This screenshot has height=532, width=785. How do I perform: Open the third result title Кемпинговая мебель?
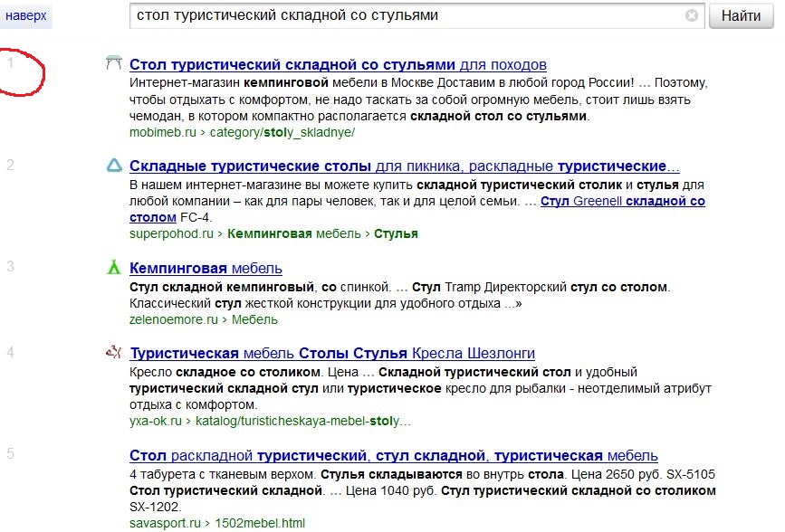[206, 269]
